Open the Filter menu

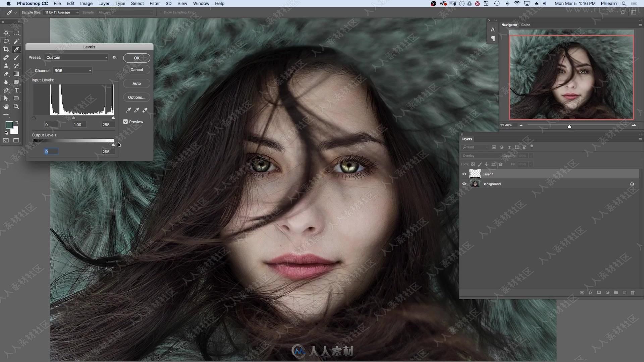155,3
